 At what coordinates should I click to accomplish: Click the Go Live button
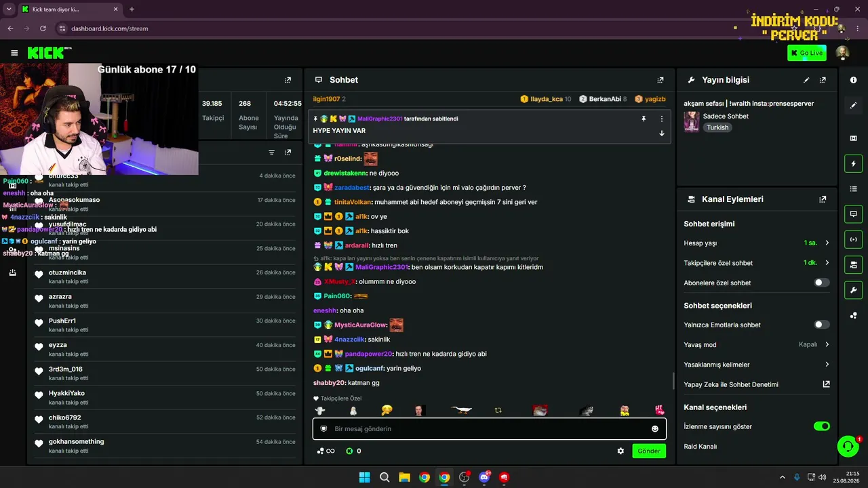point(806,53)
